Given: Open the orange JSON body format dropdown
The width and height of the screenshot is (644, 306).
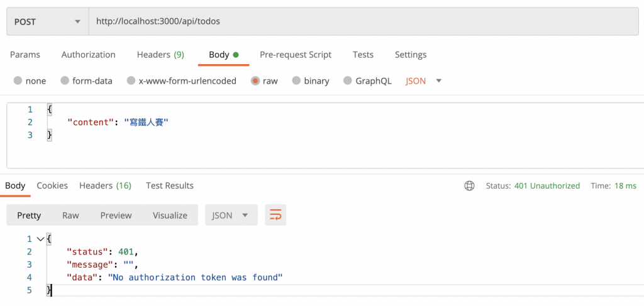Looking at the screenshot, I should click(424, 81).
